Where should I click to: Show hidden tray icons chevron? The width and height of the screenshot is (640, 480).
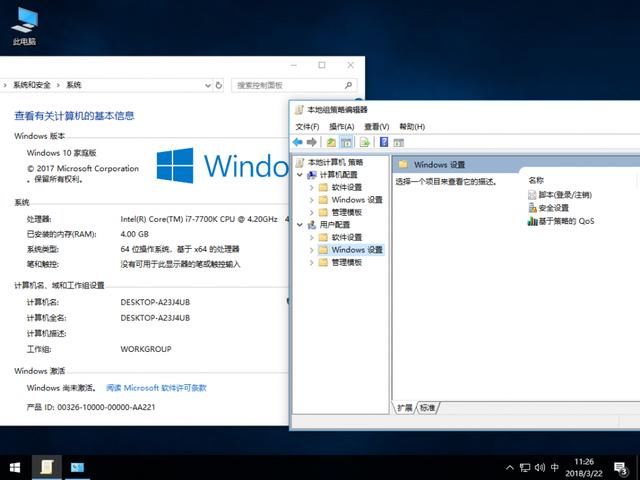pos(510,467)
